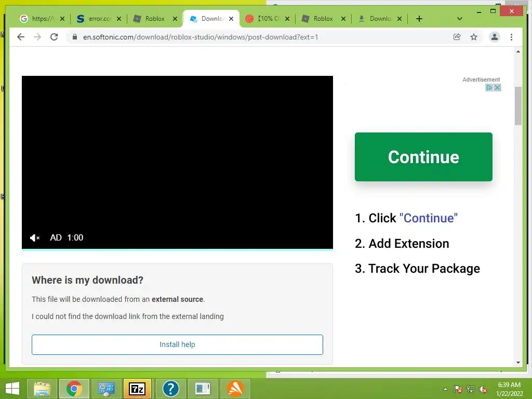532x399 pixels.
Task: Share this page via toolbar icon
Action: pyautogui.click(x=457, y=37)
